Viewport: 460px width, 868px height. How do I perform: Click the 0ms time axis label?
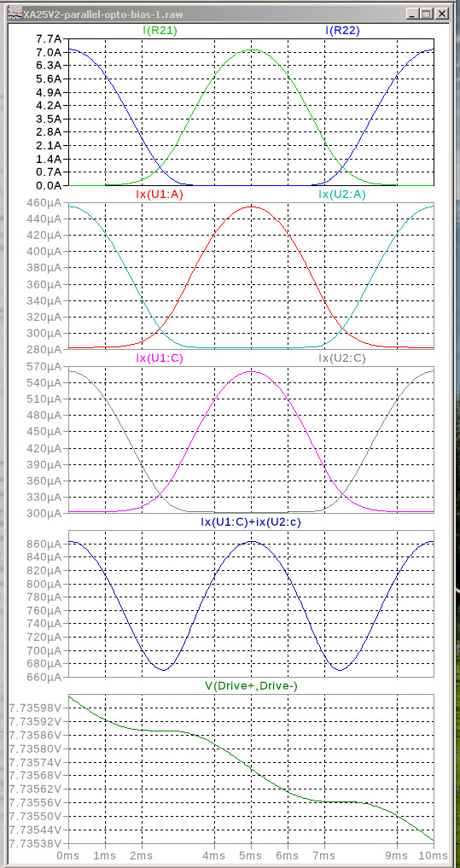point(69,856)
